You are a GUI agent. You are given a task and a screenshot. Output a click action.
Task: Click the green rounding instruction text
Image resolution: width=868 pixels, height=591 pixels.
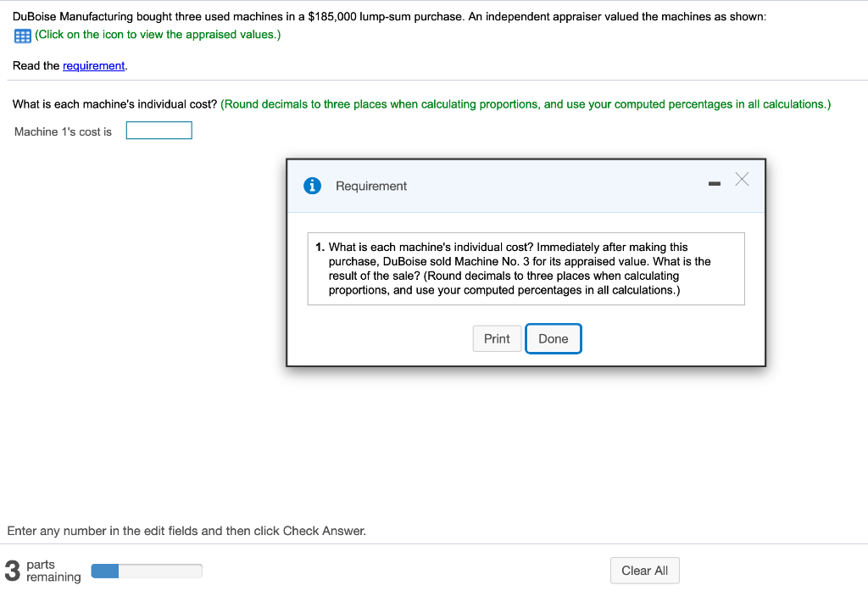526,104
